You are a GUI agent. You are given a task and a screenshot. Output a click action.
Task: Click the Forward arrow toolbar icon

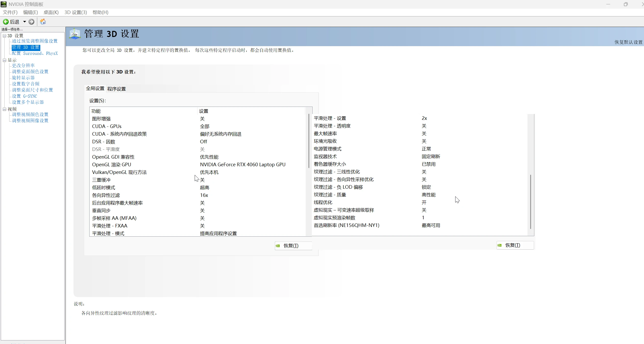coord(31,22)
